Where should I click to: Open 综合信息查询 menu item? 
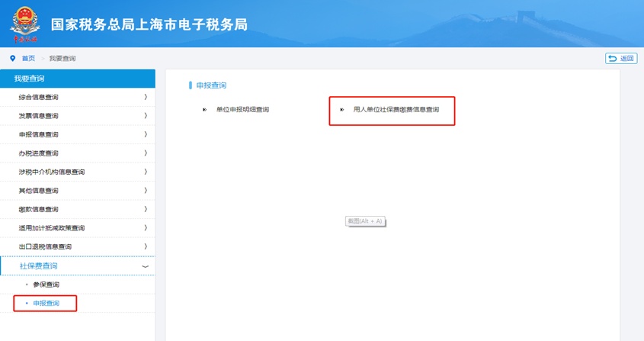tap(78, 97)
